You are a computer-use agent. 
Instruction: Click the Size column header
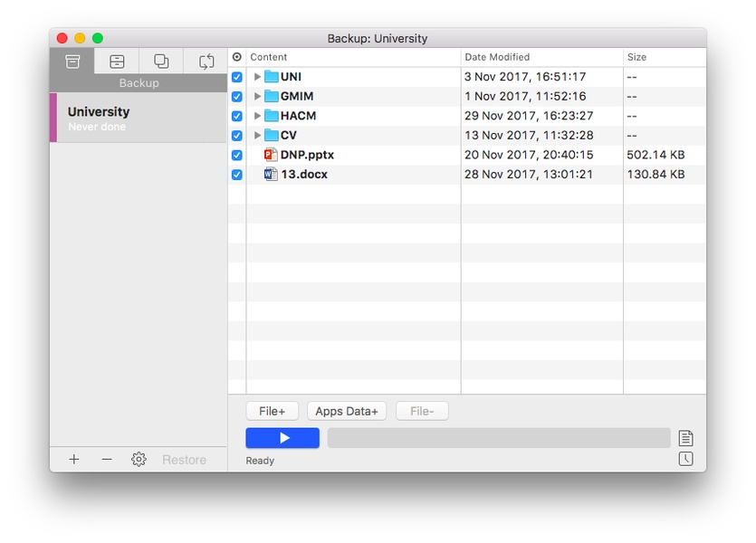[664, 57]
